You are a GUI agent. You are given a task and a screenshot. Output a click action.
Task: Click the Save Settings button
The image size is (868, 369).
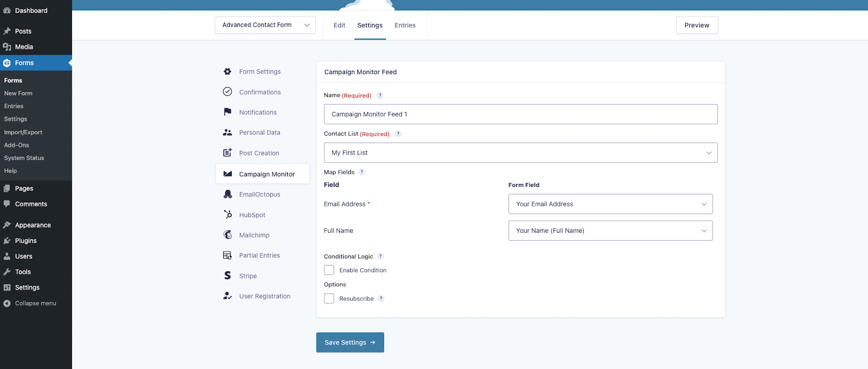pos(350,343)
